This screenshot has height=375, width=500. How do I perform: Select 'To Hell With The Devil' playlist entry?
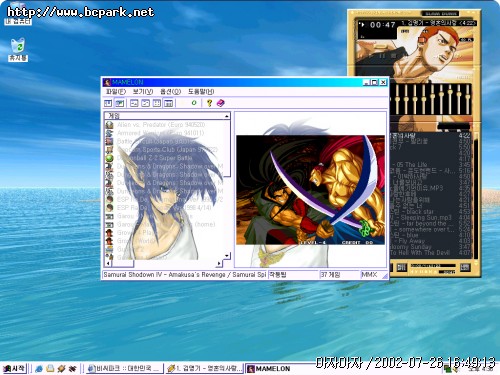click(x=430, y=253)
